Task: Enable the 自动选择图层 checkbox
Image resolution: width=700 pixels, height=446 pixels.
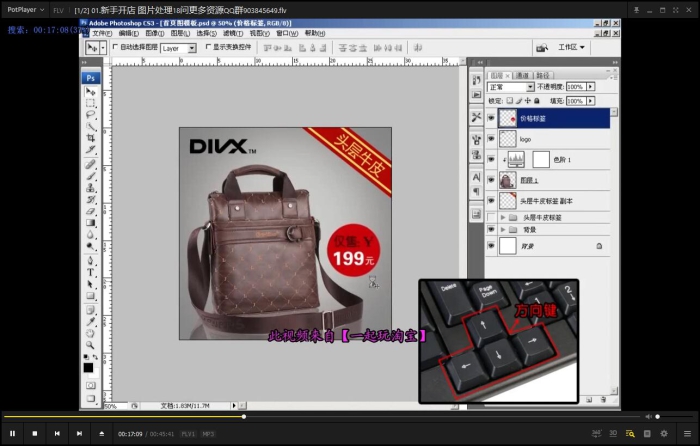Action: [x=115, y=46]
